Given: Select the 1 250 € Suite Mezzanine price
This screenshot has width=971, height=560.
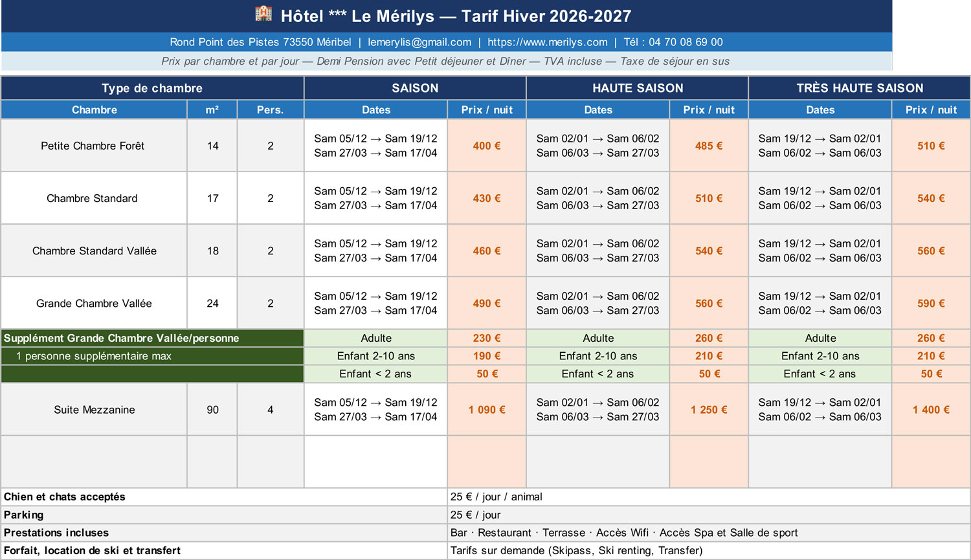Looking at the screenshot, I should coord(709,409).
